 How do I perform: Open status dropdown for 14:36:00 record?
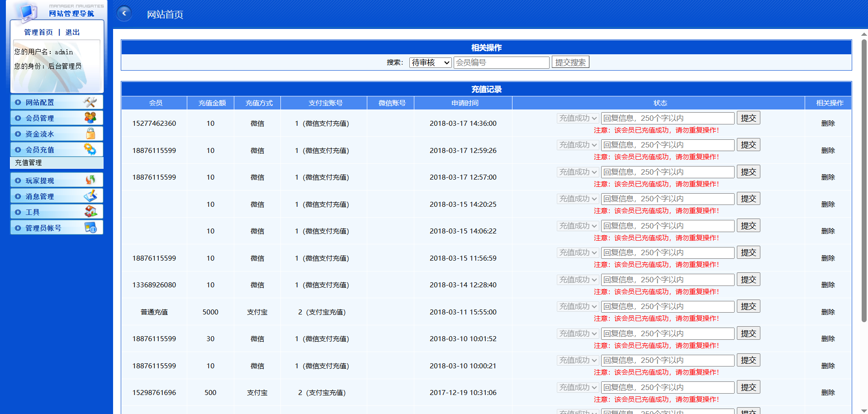(578, 118)
